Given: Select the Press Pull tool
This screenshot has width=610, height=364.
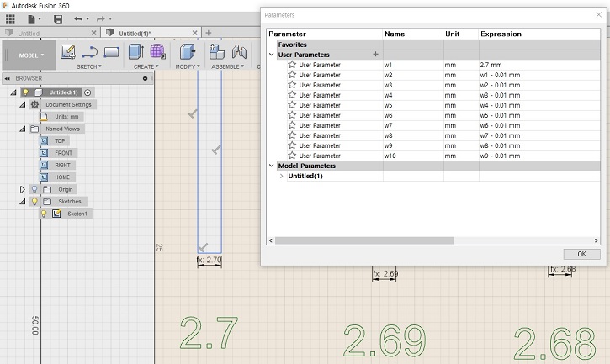Looking at the screenshot, I should 187,52.
